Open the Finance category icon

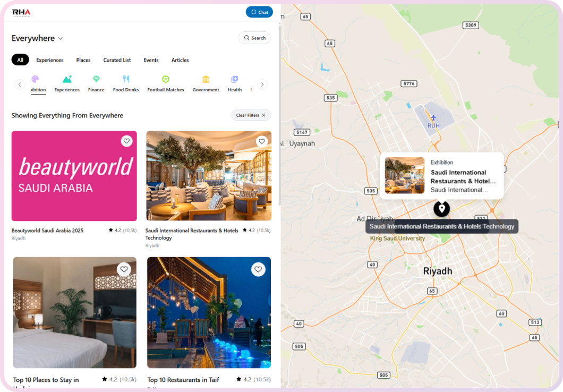coord(96,79)
